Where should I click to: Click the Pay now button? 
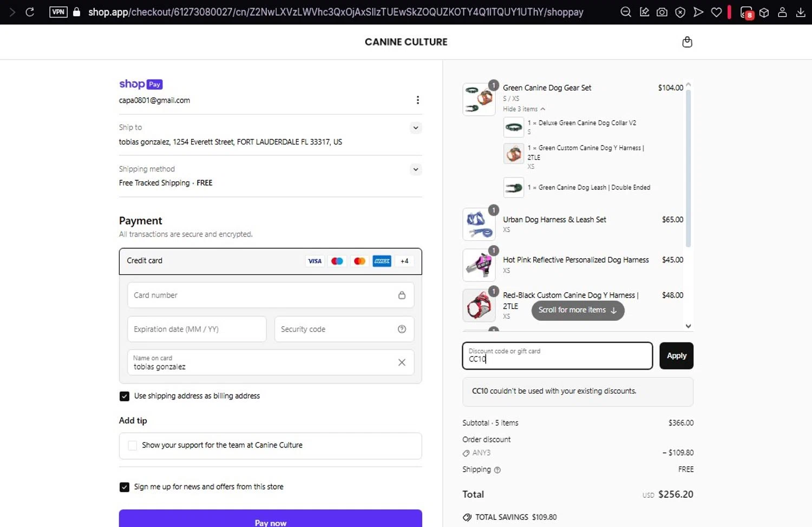pyautogui.click(x=271, y=518)
